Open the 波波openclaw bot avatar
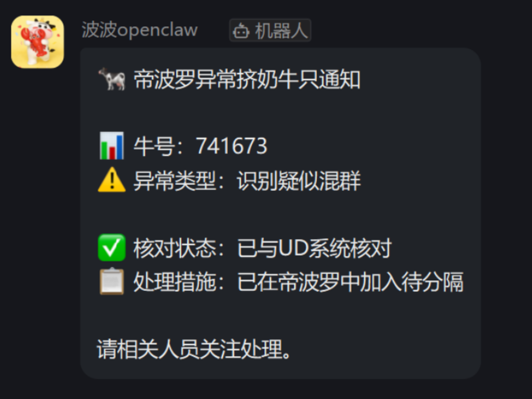 click(37, 42)
